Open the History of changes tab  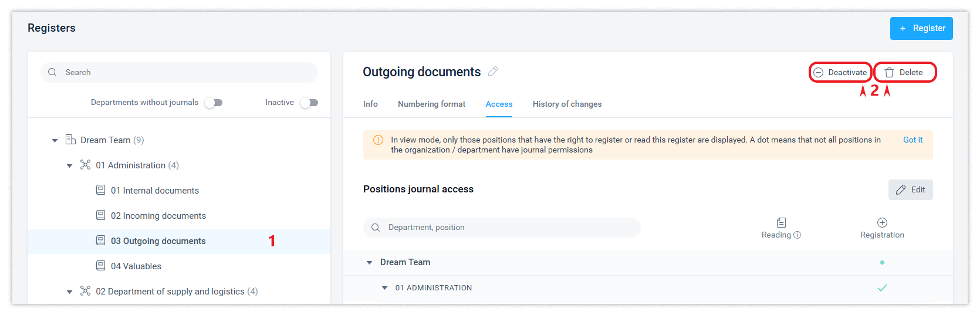click(567, 104)
